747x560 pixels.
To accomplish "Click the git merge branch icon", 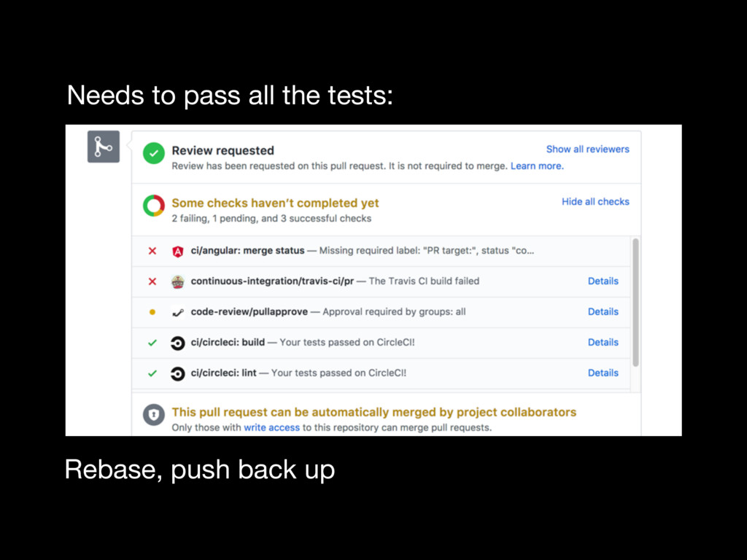I will coord(103,147).
